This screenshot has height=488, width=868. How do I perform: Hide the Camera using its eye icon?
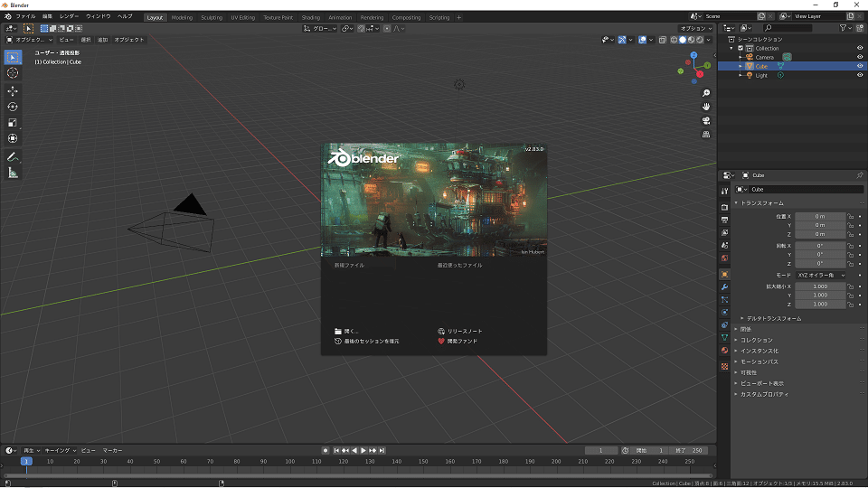pos(860,57)
